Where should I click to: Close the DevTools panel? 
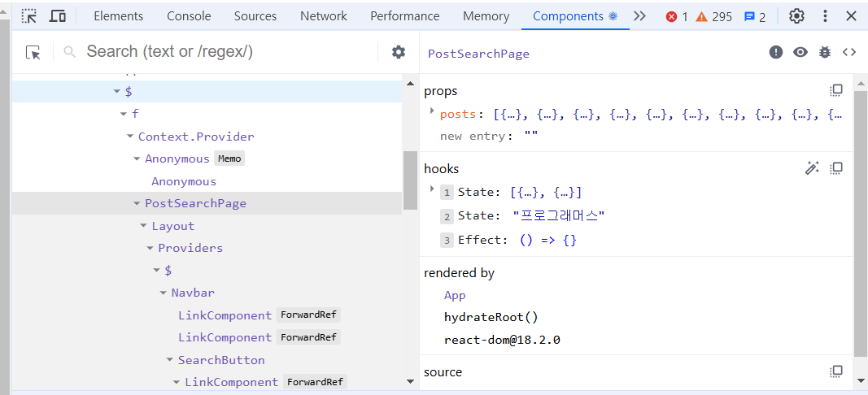pyautogui.click(x=852, y=16)
